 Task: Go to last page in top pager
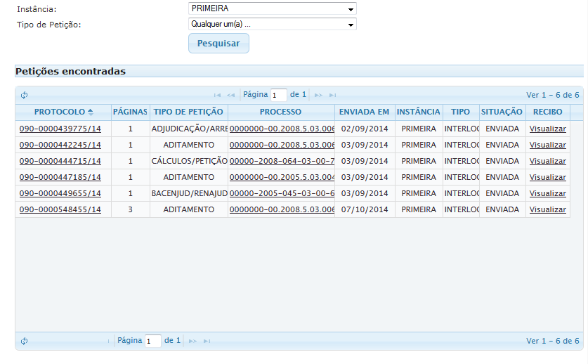tap(332, 96)
